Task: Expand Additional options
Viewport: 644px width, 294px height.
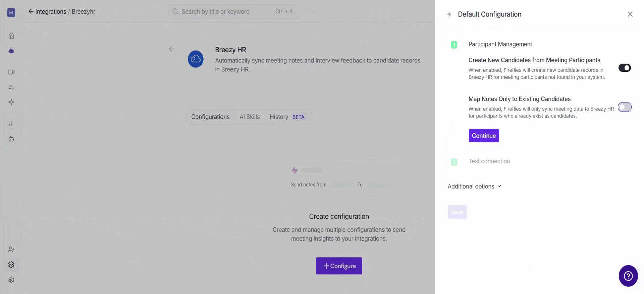Action: [474, 187]
